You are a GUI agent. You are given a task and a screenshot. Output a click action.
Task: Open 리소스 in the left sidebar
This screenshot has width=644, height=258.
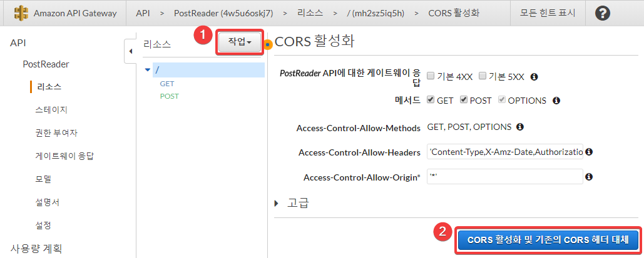(49, 87)
